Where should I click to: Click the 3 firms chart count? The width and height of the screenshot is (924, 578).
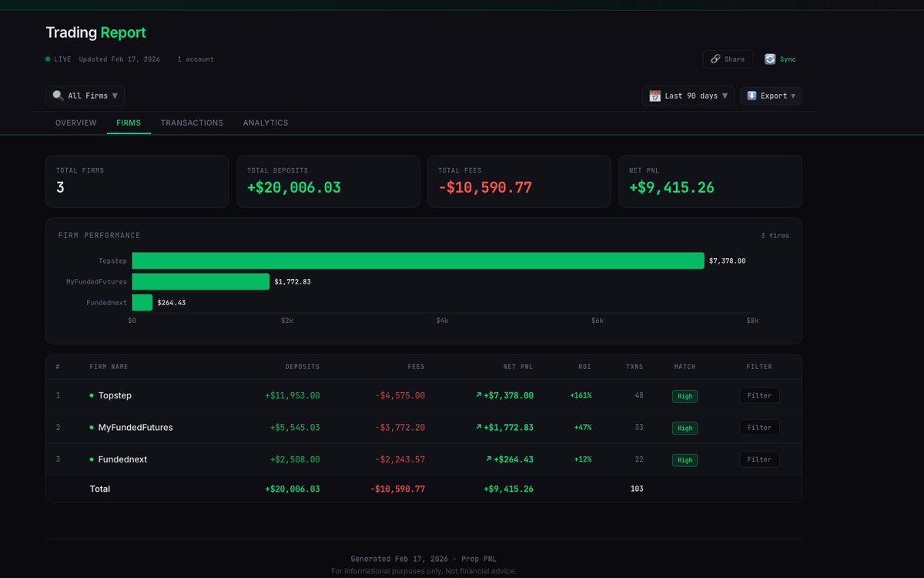pyautogui.click(x=775, y=236)
